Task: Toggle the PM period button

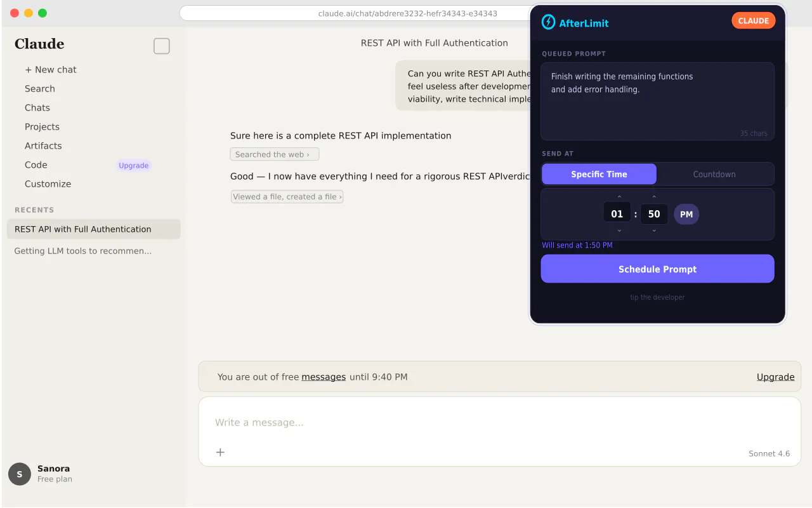Action: click(x=686, y=214)
